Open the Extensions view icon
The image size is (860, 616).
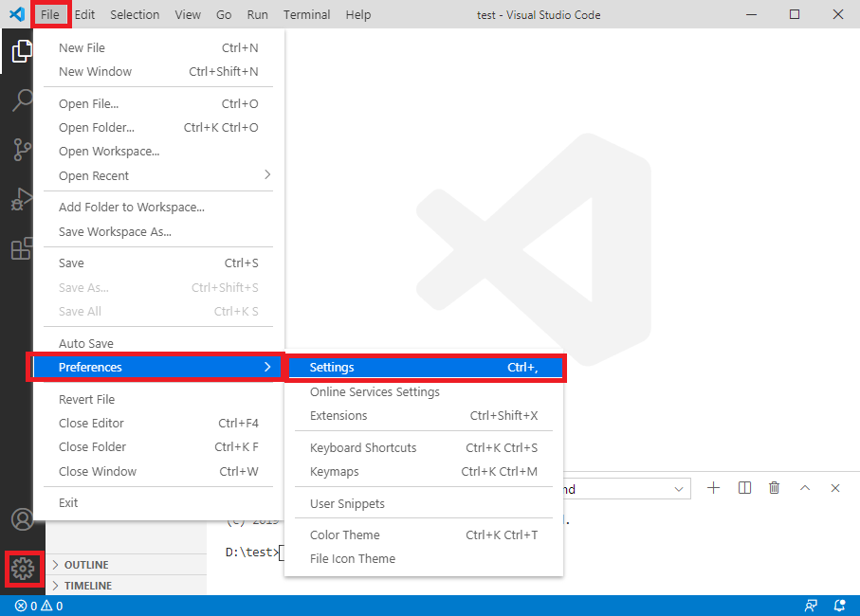click(x=22, y=249)
